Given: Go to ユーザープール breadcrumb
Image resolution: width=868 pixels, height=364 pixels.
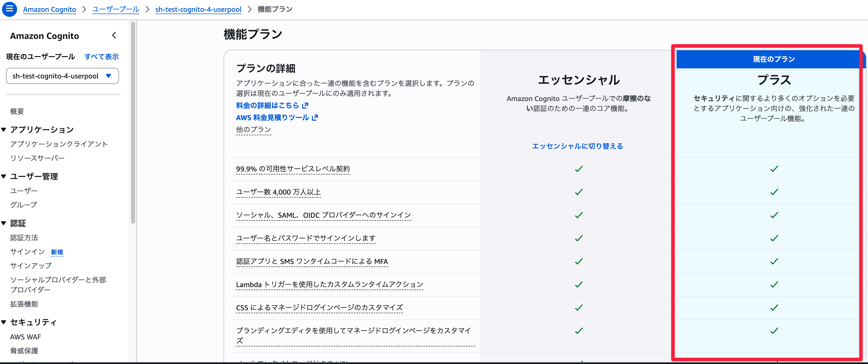Looking at the screenshot, I should coord(116,10).
